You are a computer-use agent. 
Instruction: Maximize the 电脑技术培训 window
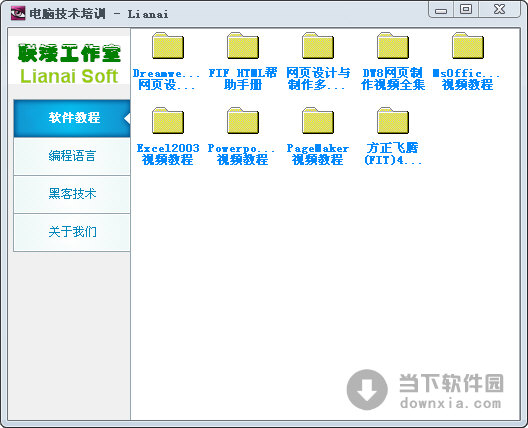[x=466, y=9]
